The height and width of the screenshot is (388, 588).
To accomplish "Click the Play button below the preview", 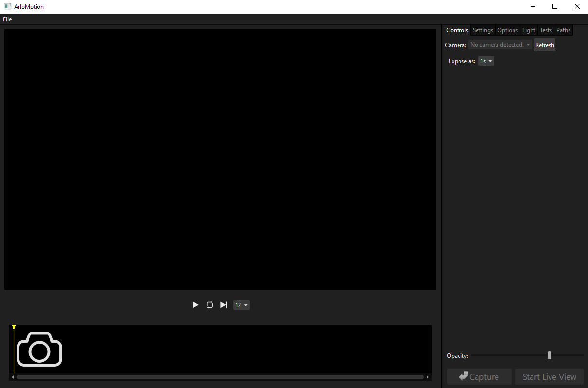I will tap(195, 305).
